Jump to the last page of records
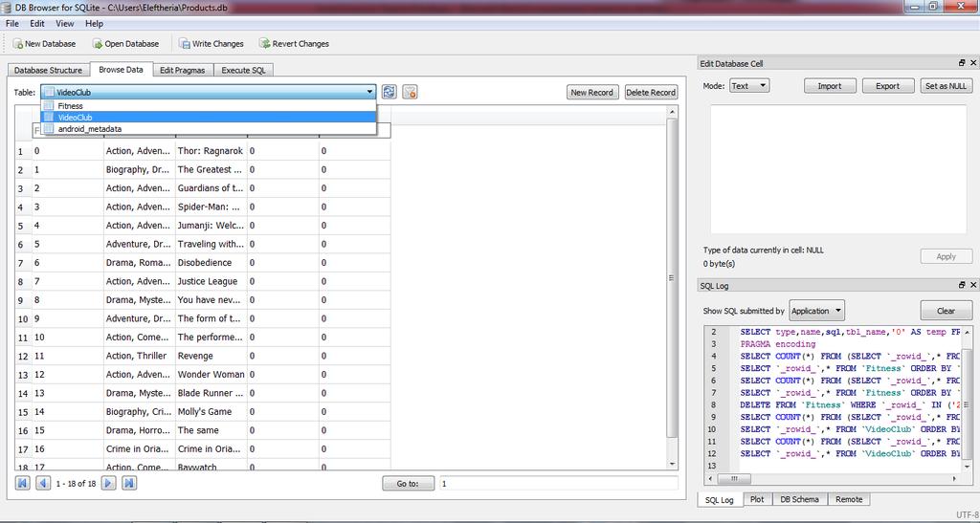This screenshot has width=980, height=523. click(129, 483)
